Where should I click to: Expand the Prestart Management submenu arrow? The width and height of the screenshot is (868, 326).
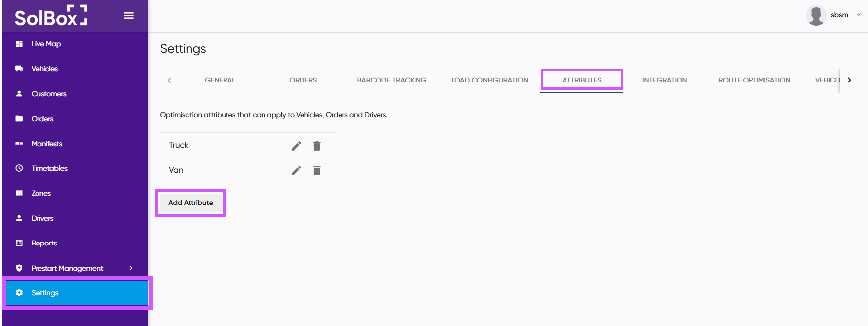tap(131, 268)
